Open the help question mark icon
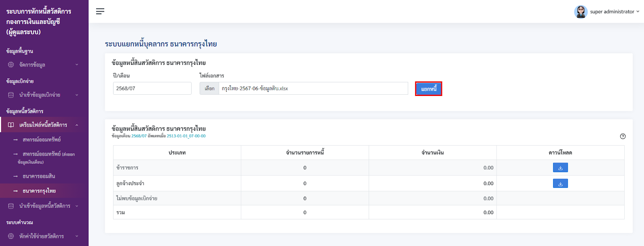The image size is (644, 246). click(623, 136)
